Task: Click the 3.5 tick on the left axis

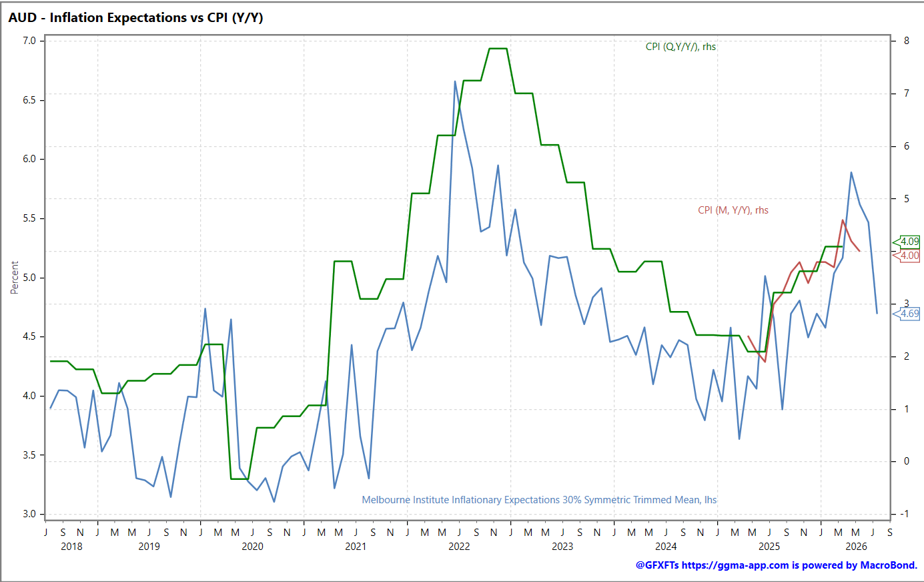Action: click(x=29, y=455)
